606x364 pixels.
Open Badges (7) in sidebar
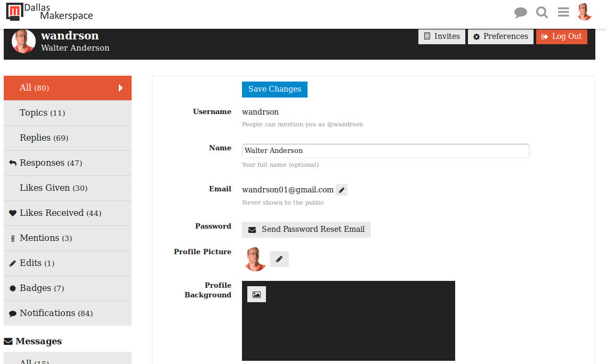68,288
